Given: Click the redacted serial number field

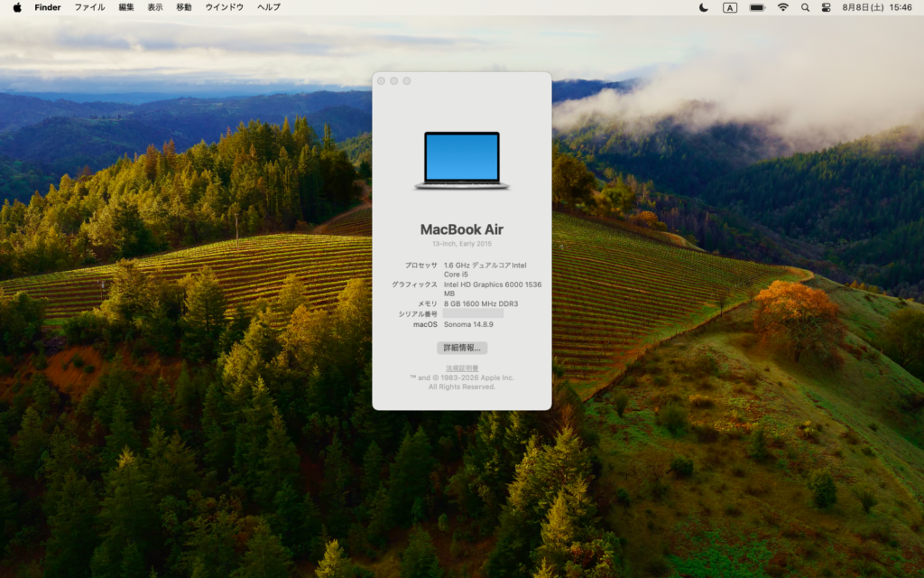Looking at the screenshot, I should coord(473,313).
